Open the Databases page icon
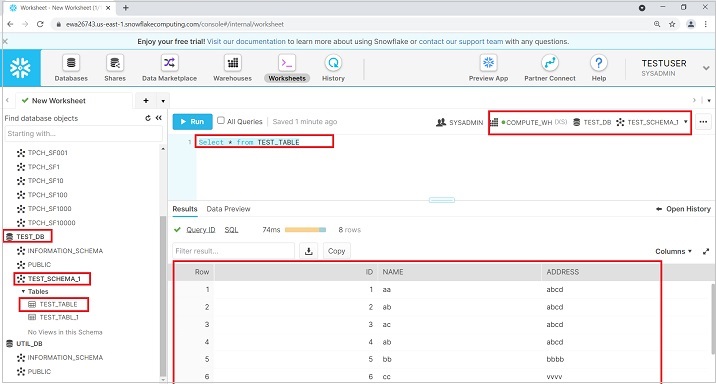Image resolution: width=716 pixels, height=384 pixels. 71,63
